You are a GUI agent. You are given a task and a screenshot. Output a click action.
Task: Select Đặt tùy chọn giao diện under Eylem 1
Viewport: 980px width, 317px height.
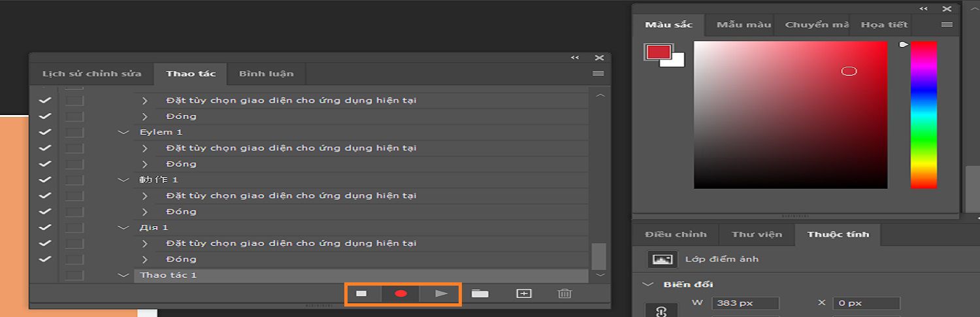(x=291, y=148)
